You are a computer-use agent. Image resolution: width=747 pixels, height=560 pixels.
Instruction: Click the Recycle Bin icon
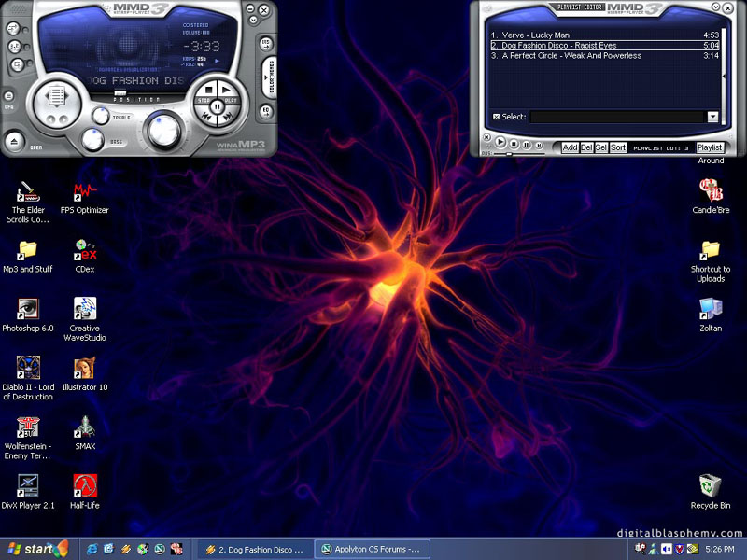[x=711, y=486]
